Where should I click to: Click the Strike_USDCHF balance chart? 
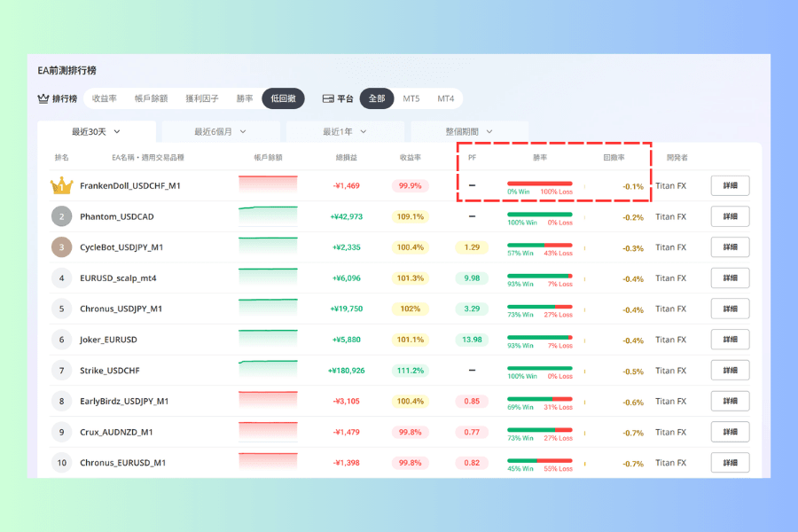point(268,370)
